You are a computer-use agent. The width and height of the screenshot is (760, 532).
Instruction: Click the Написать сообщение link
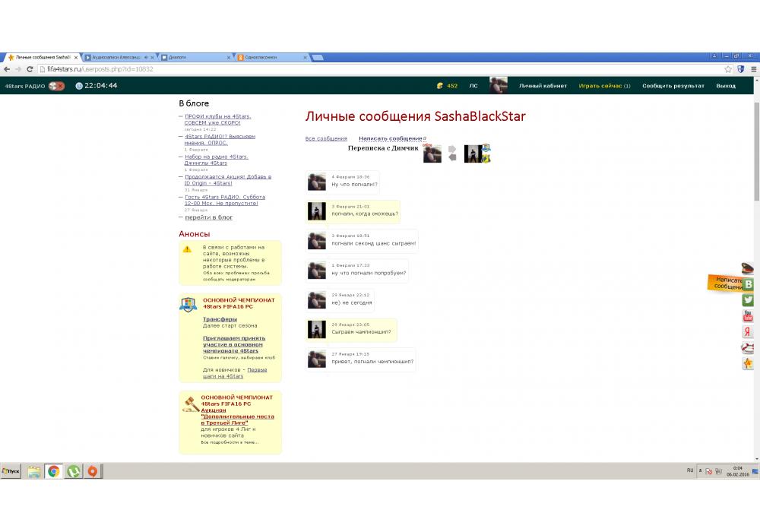(x=391, y=138)
